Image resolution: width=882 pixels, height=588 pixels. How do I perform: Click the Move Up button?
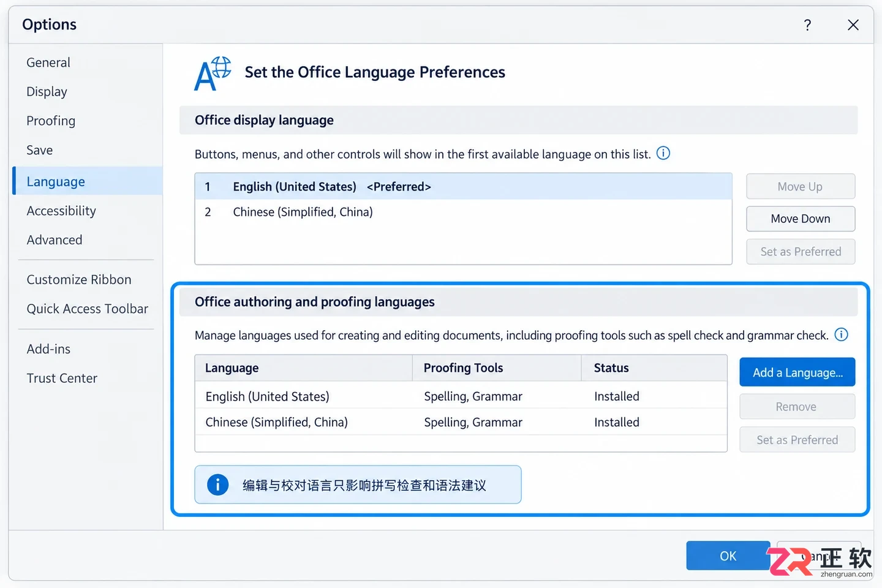(801, 186)
